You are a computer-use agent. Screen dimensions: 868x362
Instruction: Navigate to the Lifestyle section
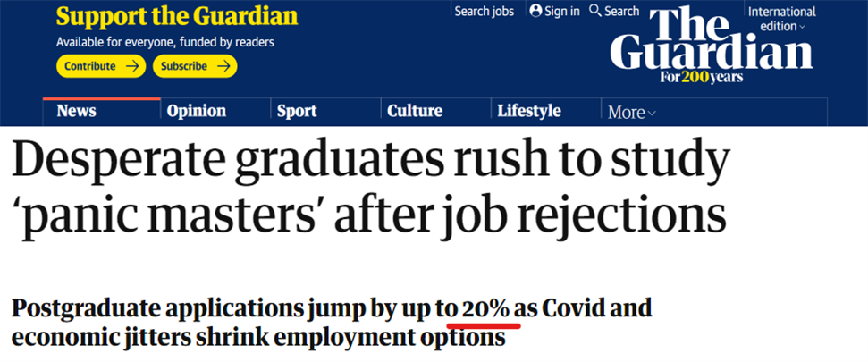529,112
